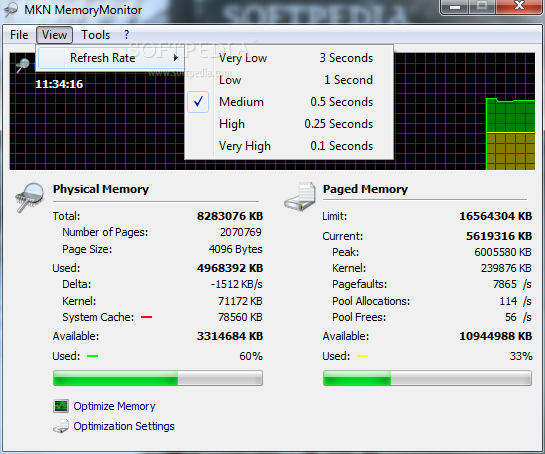Close the MemoryMonitor window
Viewport: 545px width, 454px height.
[x=519, y=6]
